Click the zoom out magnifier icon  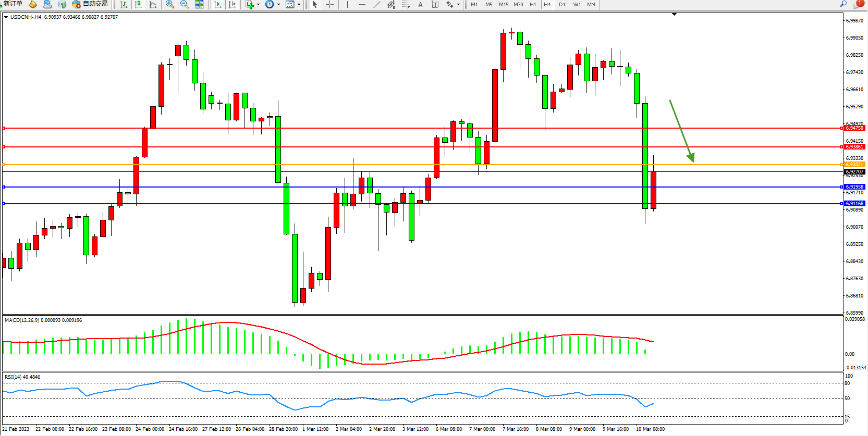pos(185,5)
